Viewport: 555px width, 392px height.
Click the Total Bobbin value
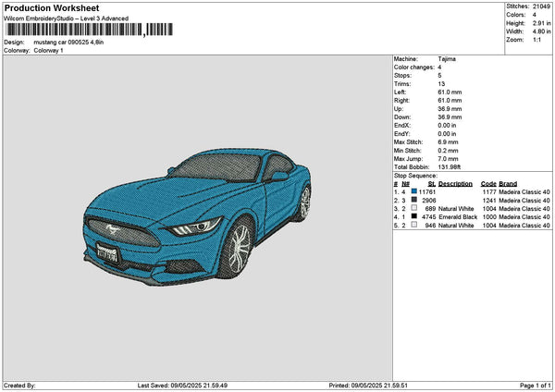(450, 166)
